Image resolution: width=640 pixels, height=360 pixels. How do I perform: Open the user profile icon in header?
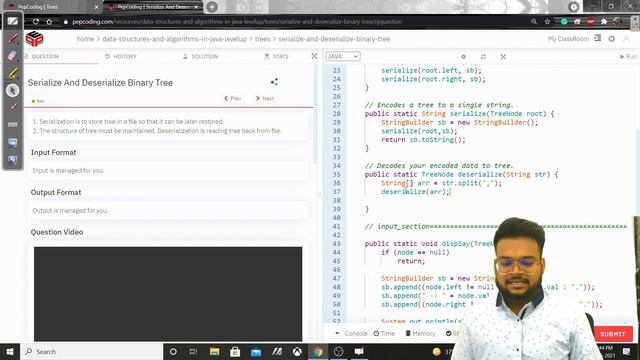pyautogui.click(x=626, y=39)
